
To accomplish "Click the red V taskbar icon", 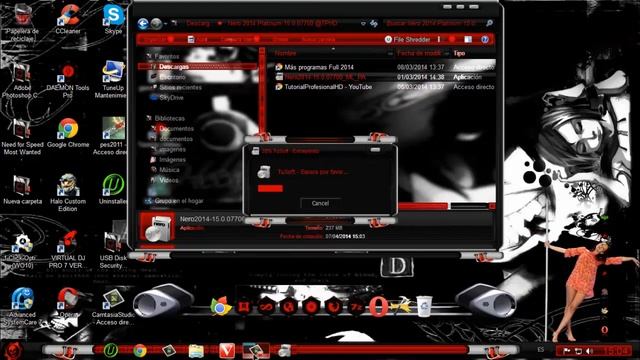I will (x=227, y=351).
